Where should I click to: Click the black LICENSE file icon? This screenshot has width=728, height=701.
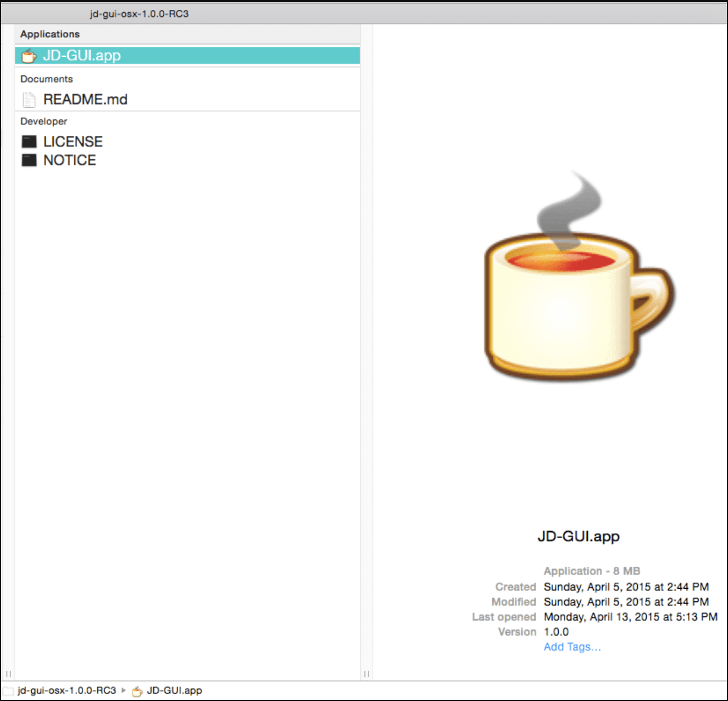coord(29,142)
